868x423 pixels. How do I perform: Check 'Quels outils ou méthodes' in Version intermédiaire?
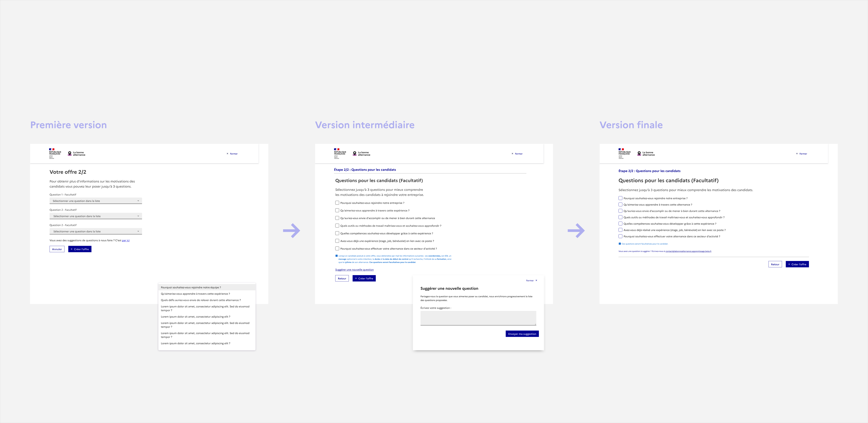pyautogui.click(x=337, y=226)
